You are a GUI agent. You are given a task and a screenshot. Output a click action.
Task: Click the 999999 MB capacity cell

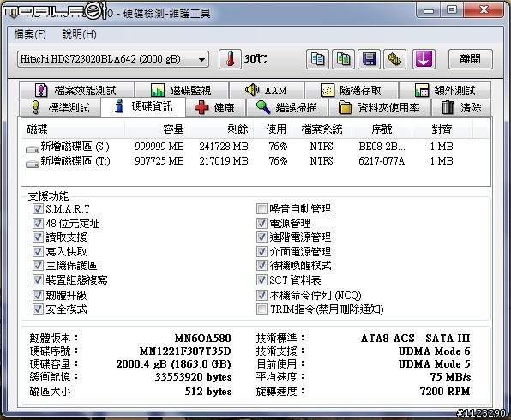click(159, 147)
